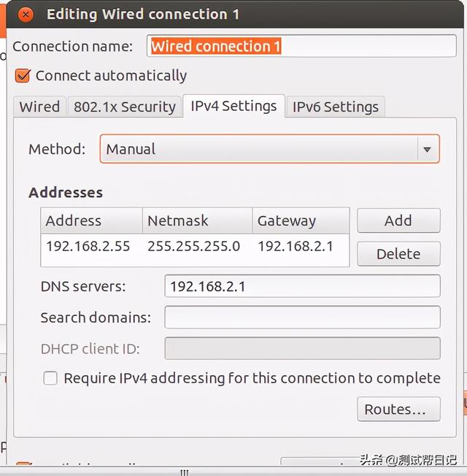Click the Delete address button
The width and height of the screenshot is (467, 476).
coord(398,254)
